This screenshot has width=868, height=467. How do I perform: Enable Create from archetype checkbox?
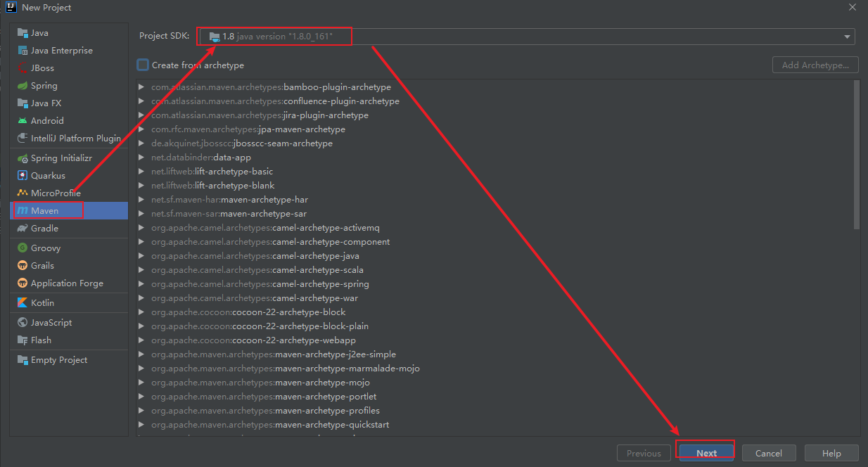click(143, 65)
